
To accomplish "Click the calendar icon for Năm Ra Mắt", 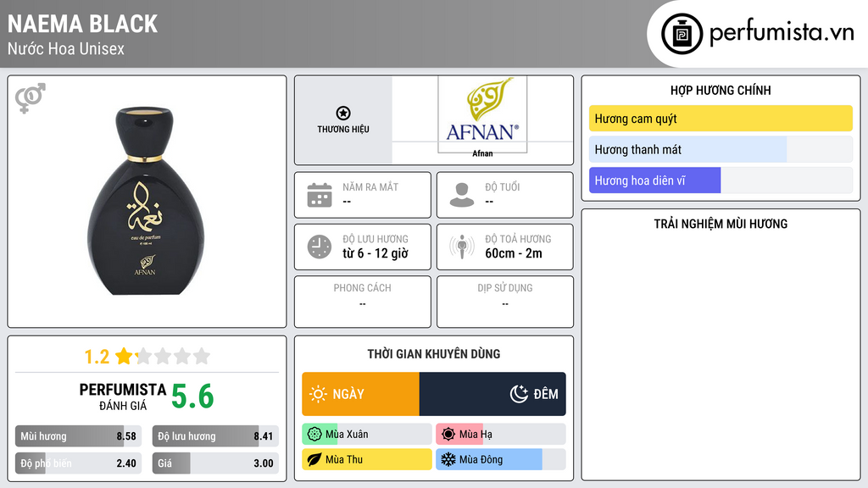I will tap(319, 195).
